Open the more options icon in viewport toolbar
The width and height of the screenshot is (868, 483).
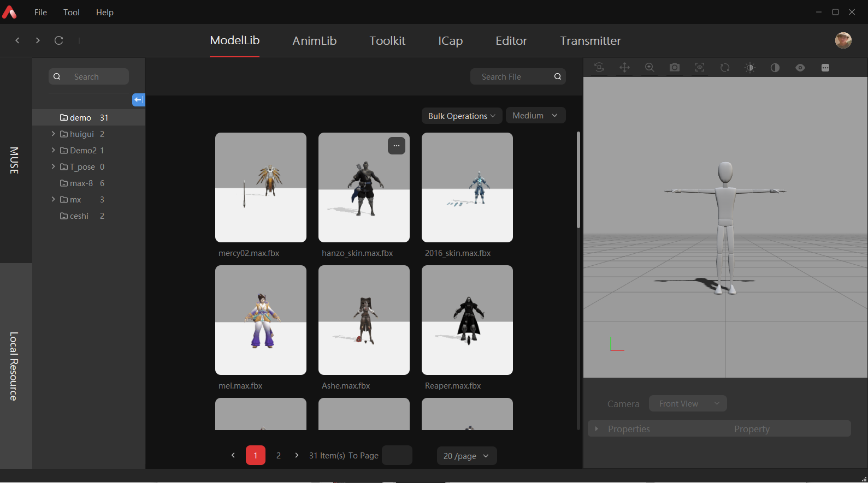tap(825, 68)
